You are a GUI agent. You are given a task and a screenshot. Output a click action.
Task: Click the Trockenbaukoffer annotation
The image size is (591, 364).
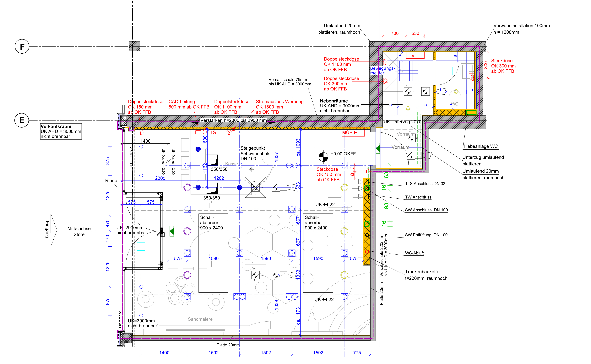tap(426, 275)
